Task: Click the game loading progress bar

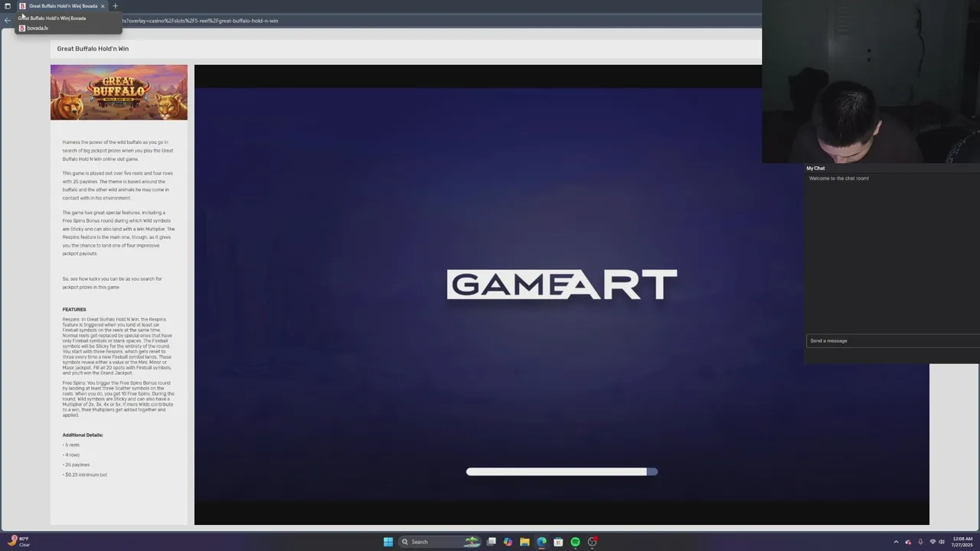Action: [562, 471]
